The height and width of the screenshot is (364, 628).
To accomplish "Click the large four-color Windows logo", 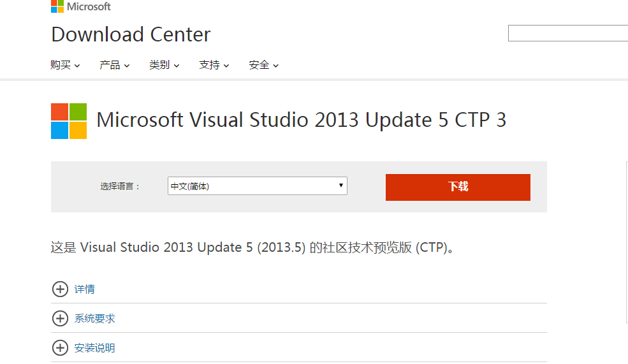I will pos(69,121).
